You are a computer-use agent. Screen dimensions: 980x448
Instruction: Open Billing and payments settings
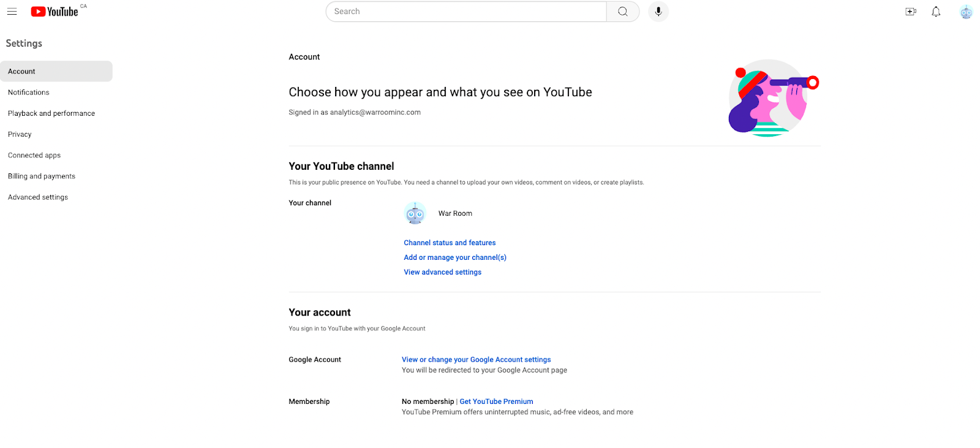[42, 177]
